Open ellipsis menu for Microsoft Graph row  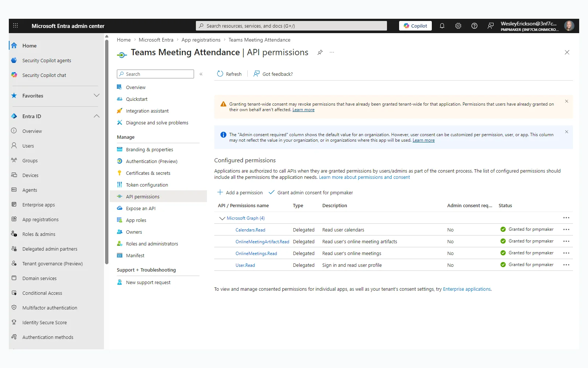click(x=566, y=218)
